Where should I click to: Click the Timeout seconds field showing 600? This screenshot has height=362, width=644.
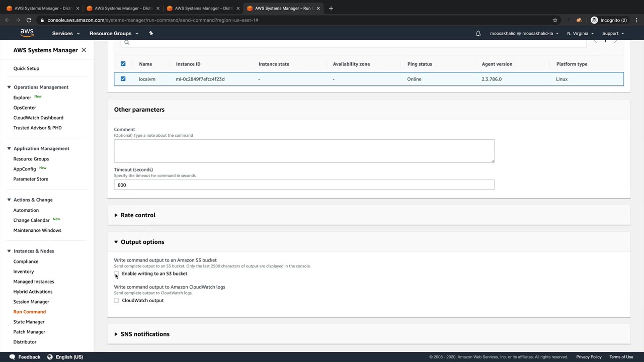coord(304,185)
